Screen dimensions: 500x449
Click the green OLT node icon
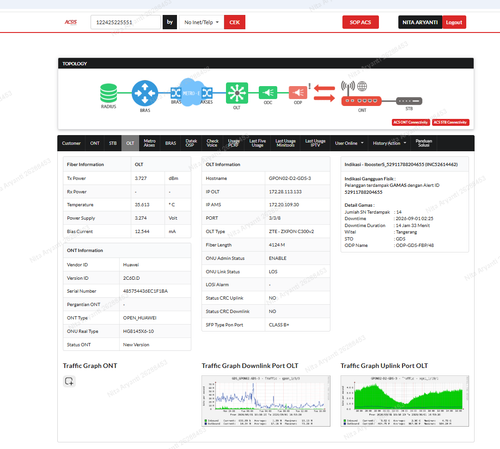coord(237,93)
